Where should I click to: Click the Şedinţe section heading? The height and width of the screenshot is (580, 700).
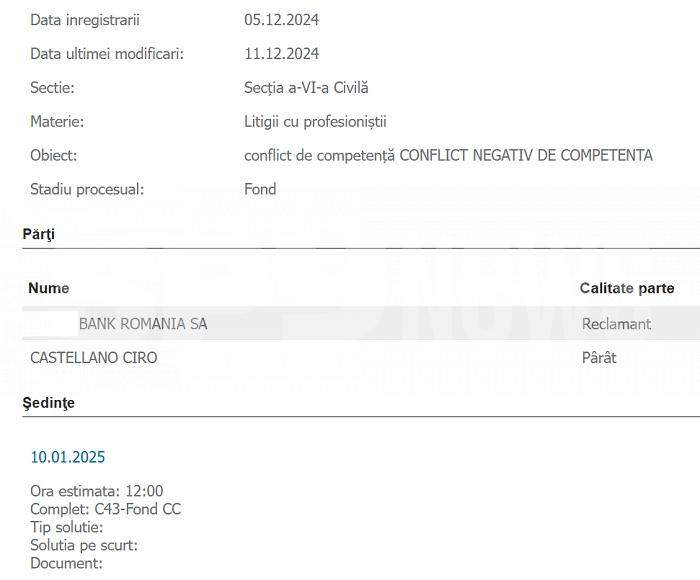click(x=48, y=403)
